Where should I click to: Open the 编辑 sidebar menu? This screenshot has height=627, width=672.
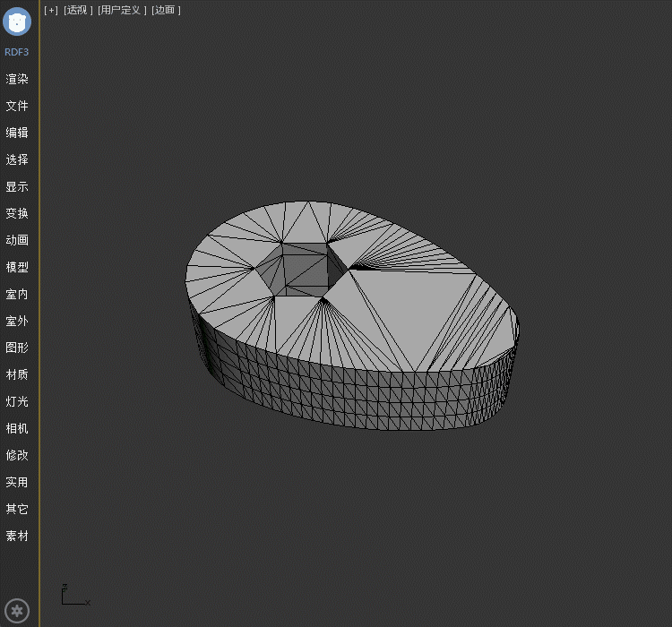(17, 133)
